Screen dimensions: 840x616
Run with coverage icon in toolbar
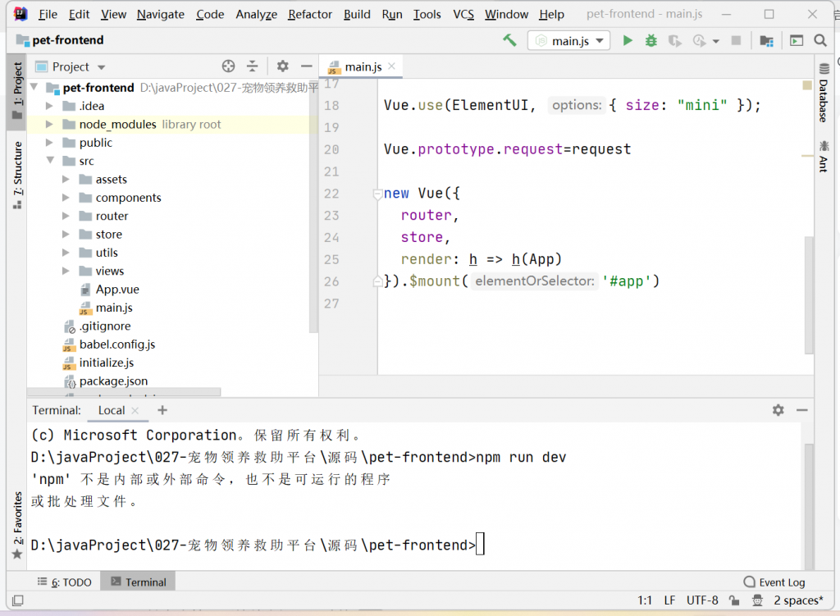click(x=674, y=41)
